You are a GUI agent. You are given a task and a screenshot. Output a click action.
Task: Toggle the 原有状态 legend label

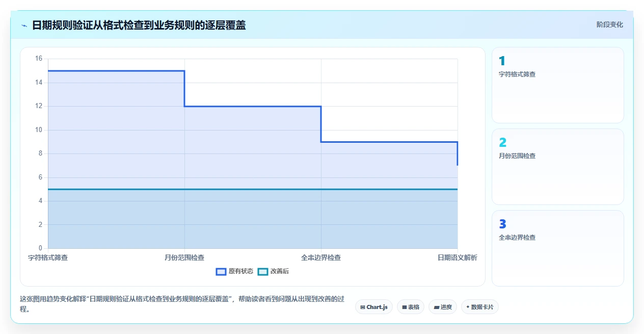241,271
